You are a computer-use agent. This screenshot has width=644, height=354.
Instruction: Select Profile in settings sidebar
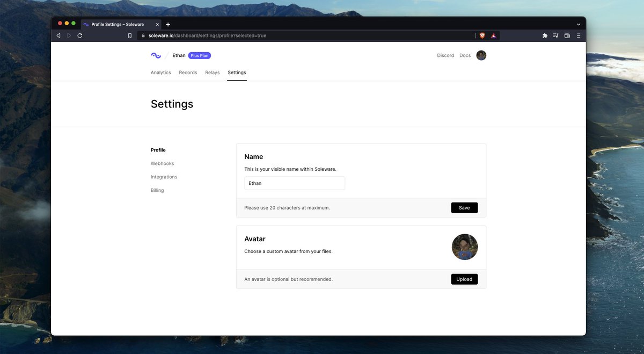coord(158,150)
